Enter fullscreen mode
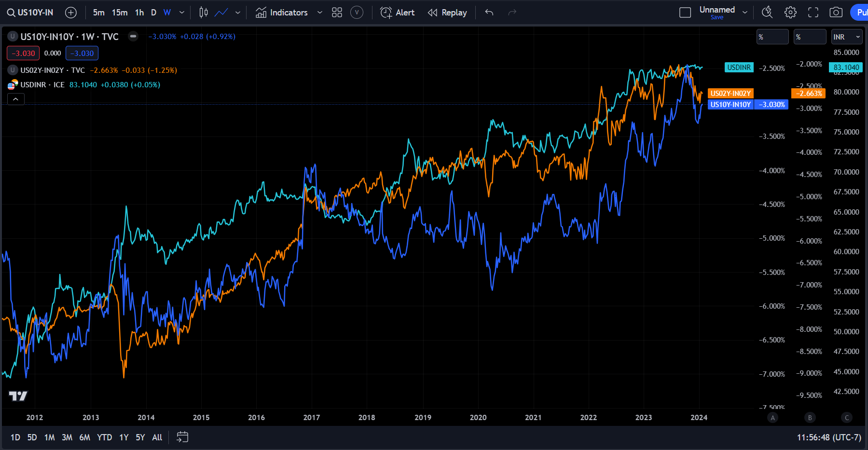Viewport: 868px width, 450px height. (813, 13)
